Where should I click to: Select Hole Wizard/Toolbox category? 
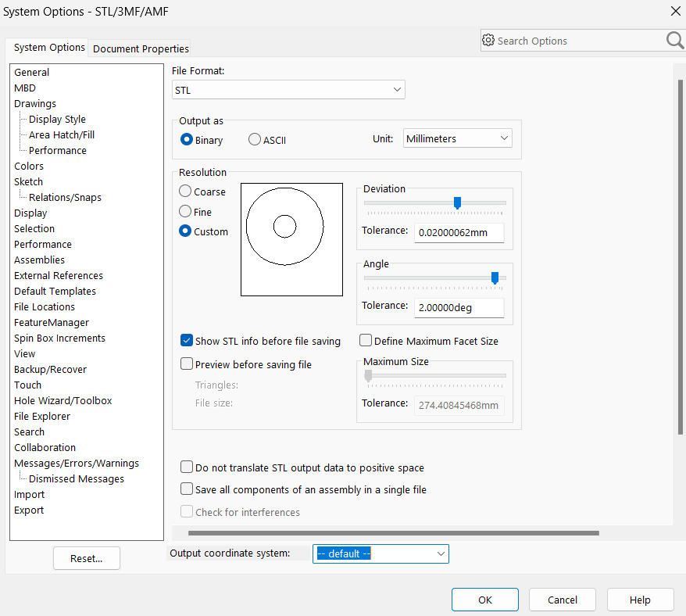coord(63,400)
